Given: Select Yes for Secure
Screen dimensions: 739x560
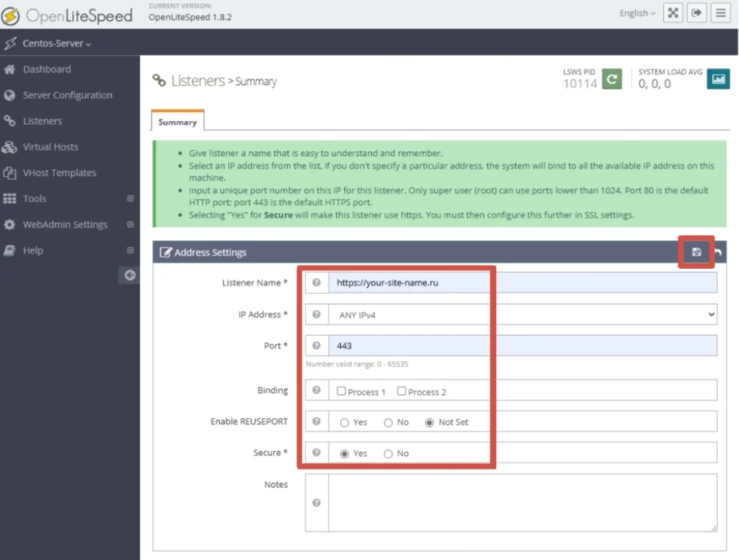Looking at the screenshot, I should tap(345, 454).
